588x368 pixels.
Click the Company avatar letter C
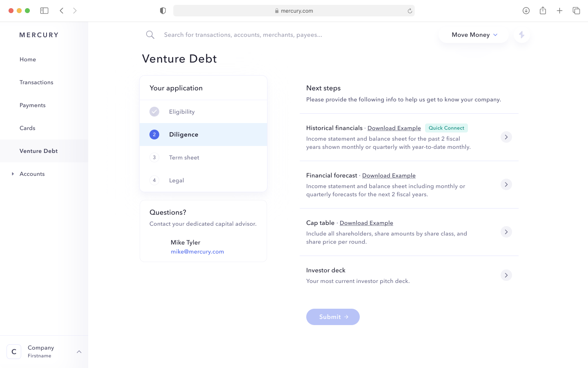click(14, 352)
